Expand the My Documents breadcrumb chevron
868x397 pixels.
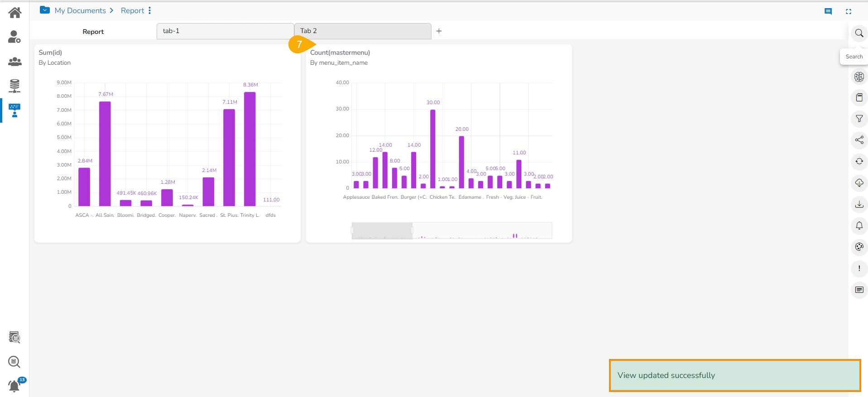click(112, 10)
